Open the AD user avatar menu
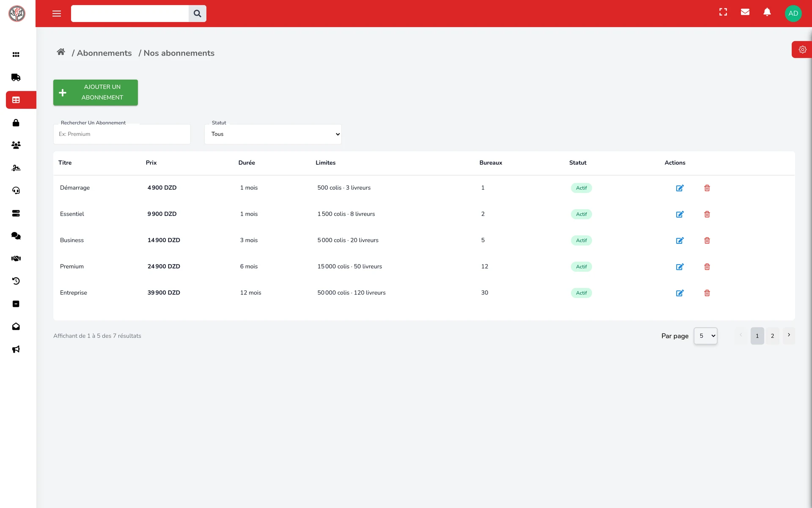The width and height of the screenshot is (812, 508). [793, 14]
